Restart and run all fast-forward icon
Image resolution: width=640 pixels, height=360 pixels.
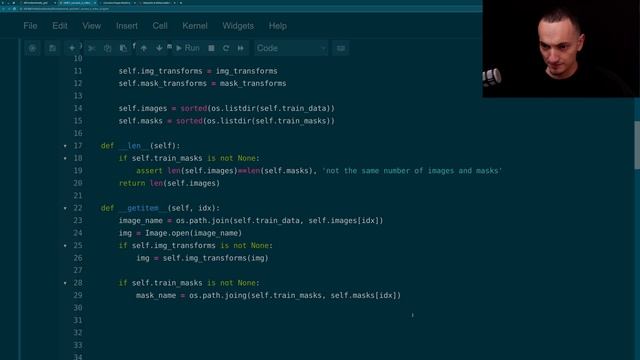[x=241, y=48]
